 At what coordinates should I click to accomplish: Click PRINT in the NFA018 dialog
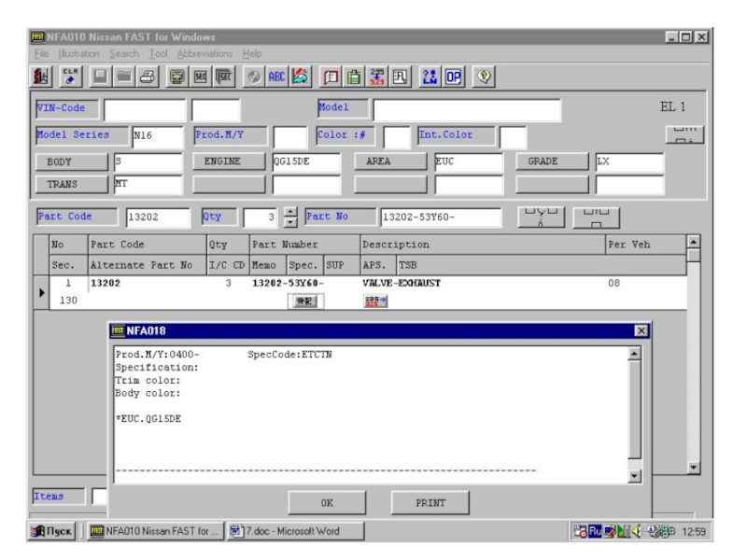(430, 503)
